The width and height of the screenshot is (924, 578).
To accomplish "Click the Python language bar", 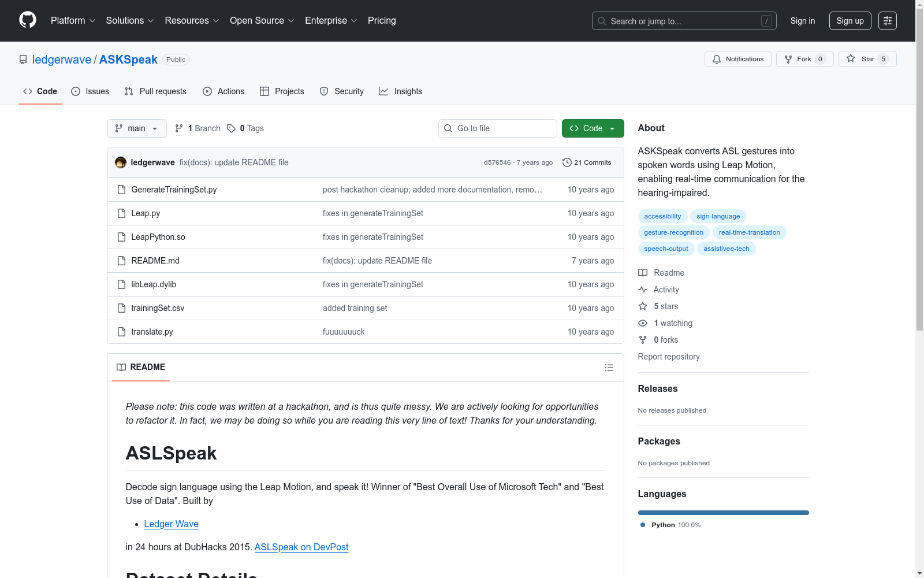I will point(723,513).
